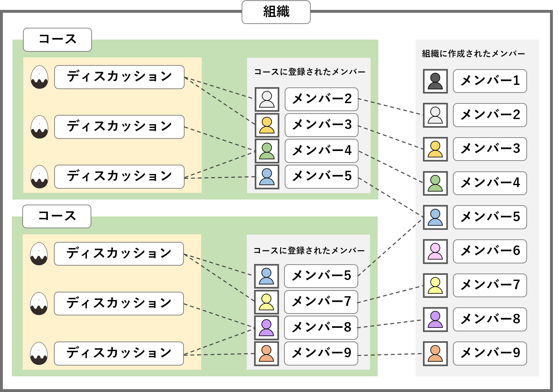
Task: Select yellow メンバー7 avatar in organization list
Action: coord(435,285)
